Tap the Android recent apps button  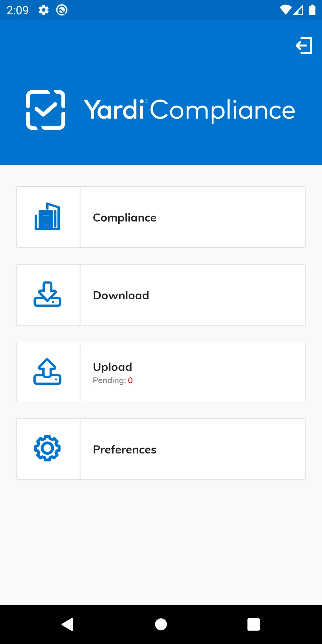click(x=254, y=624)
